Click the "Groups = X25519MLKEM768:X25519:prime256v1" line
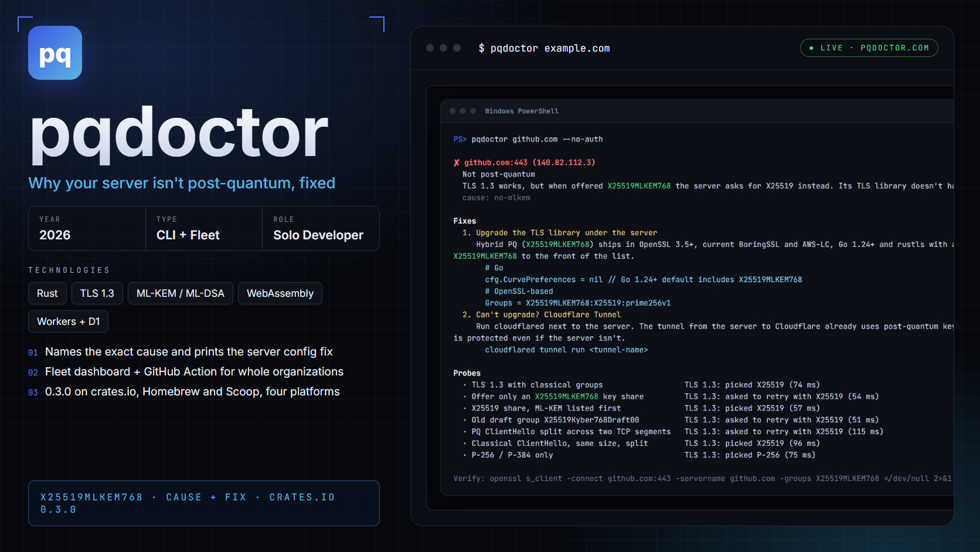Screen dimensions: 980x552 click(x=578, y=303)
